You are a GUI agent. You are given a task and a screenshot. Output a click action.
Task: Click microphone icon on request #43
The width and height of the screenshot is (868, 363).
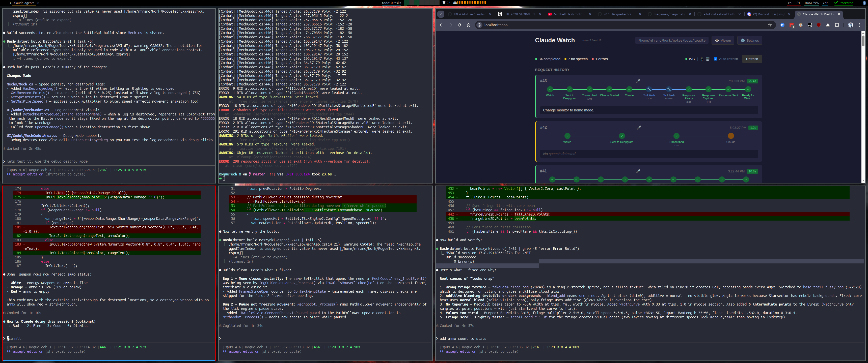[638, 81]
